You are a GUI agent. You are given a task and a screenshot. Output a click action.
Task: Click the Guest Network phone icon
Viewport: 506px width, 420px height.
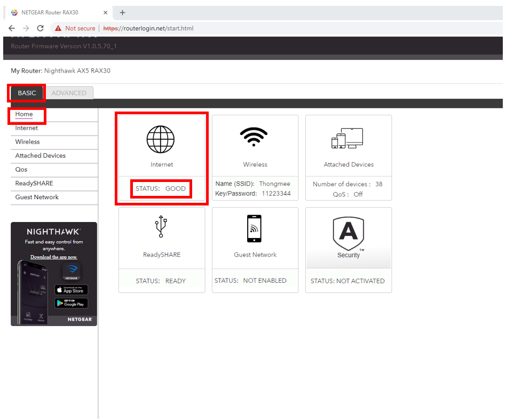coord(255,229)
